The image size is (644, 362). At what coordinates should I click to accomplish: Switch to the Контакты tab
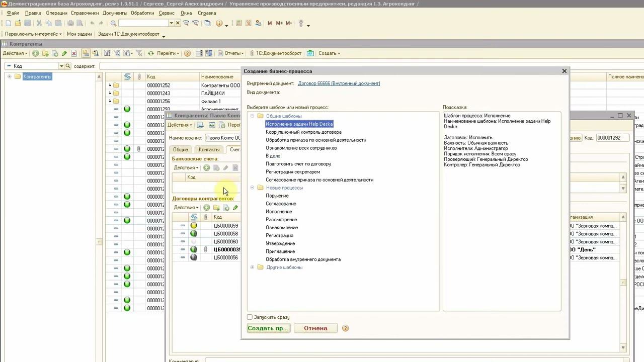coord(209,149)
